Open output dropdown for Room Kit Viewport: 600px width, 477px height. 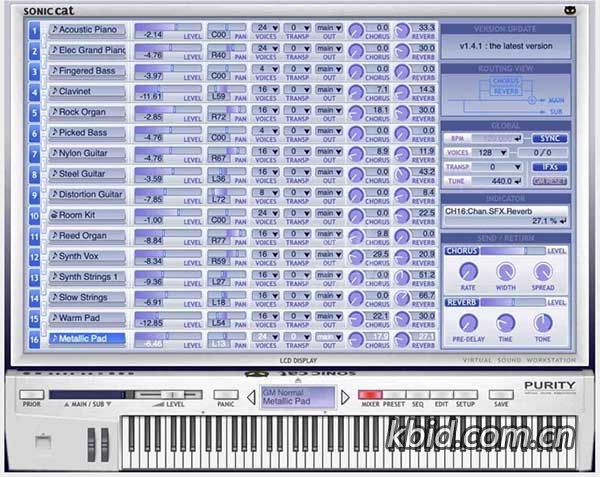tap(329, 213)
